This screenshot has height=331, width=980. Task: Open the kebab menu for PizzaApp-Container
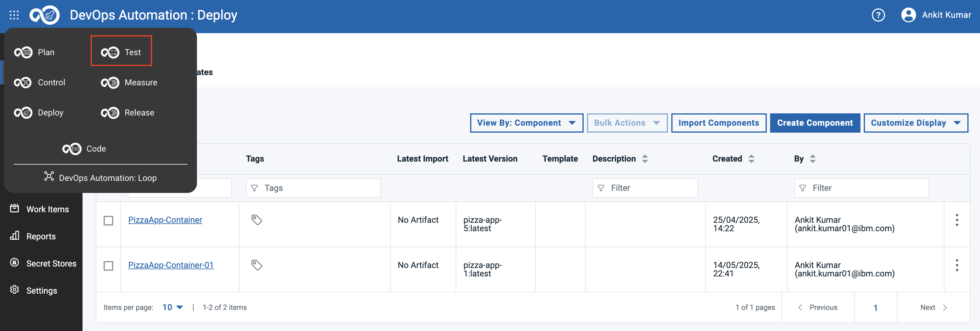[957, 220]
